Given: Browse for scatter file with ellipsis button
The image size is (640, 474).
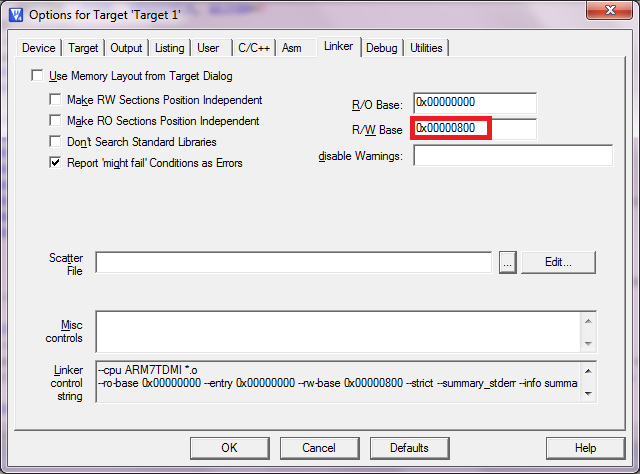Looking at the screenshot, I should 507,262.
